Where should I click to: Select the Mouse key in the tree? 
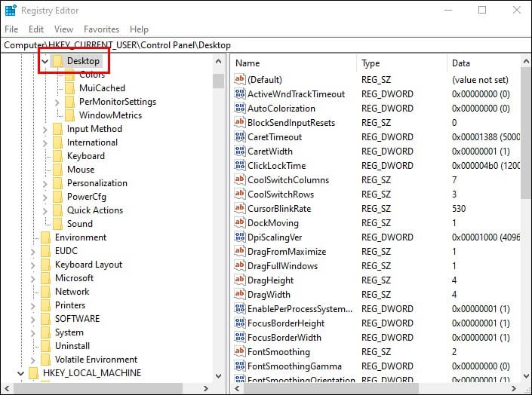pos(81,170)
